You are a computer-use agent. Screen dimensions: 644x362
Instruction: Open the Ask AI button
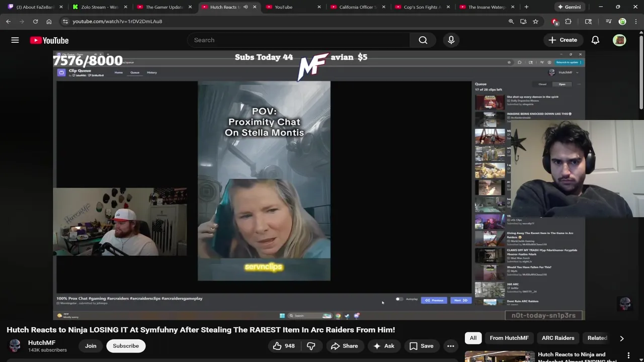click(383, 346)
